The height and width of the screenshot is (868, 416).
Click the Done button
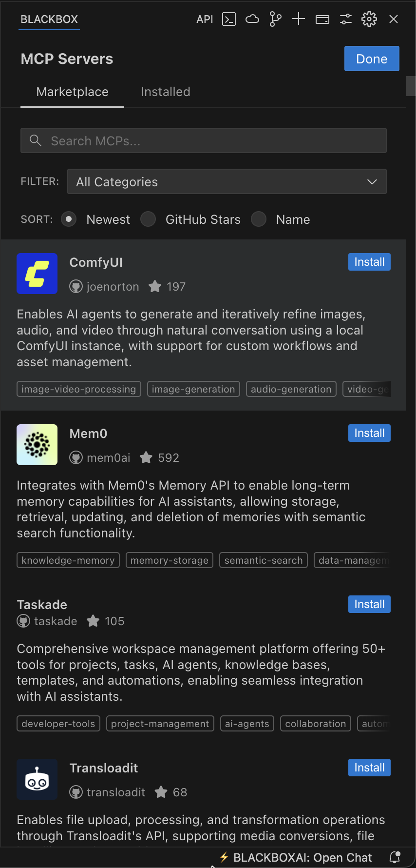tap(372, 59)
